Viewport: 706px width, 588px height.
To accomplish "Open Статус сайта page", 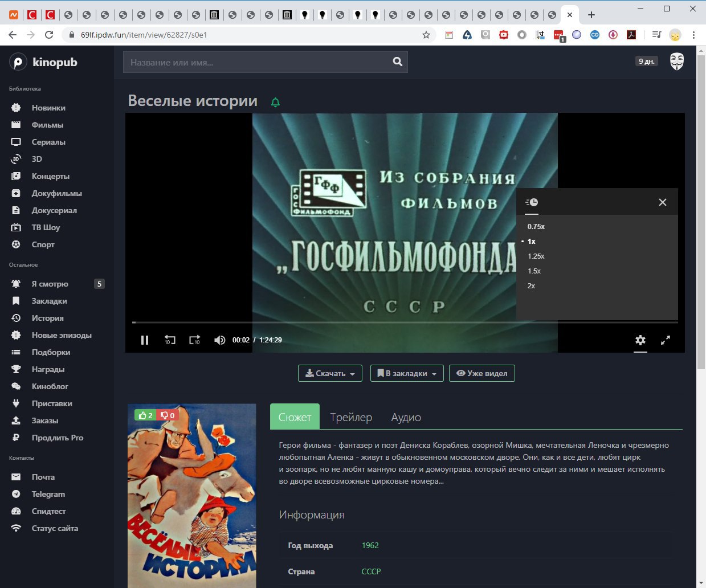I will 55,528.
